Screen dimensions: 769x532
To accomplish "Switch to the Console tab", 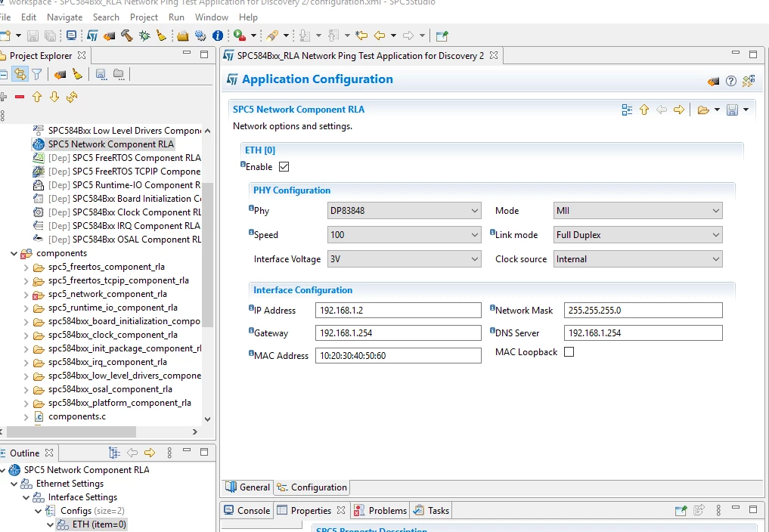I will (x=247, y=510).
